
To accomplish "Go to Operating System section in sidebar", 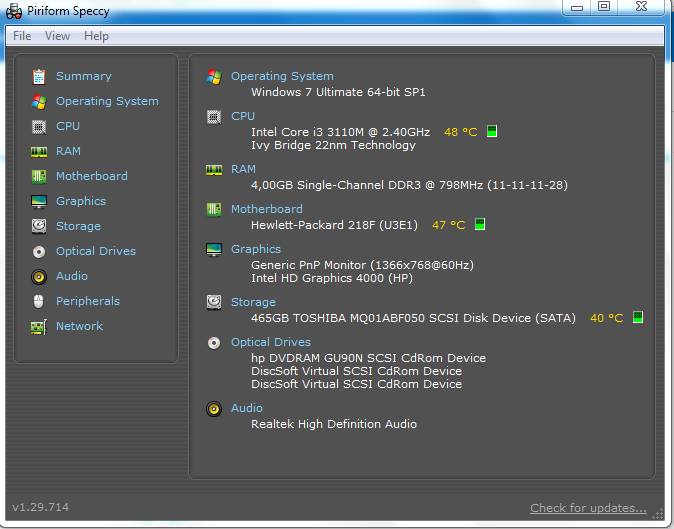I will tap(107, 101).
